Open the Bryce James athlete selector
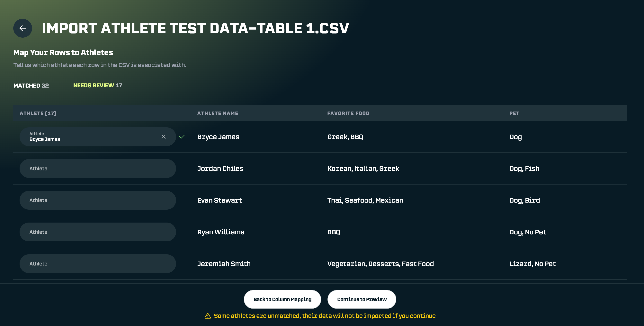The width and height of the screenshot is (644, 326). (90, 137)
